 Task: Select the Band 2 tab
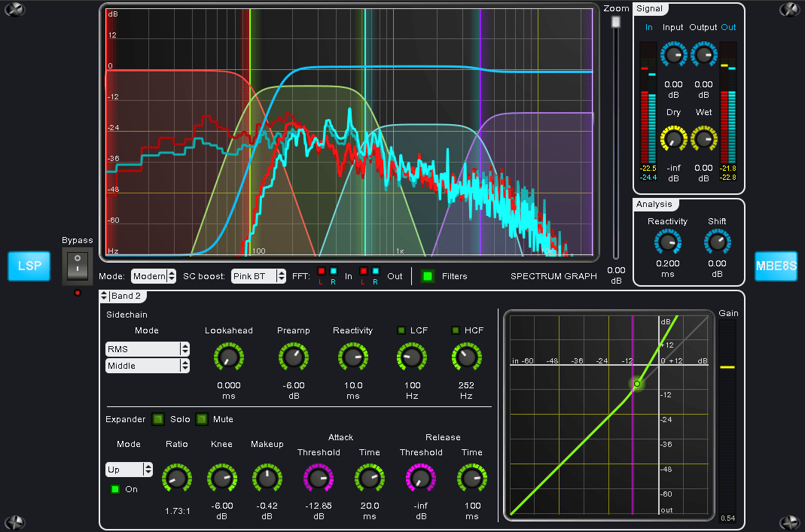coord(125,296)
